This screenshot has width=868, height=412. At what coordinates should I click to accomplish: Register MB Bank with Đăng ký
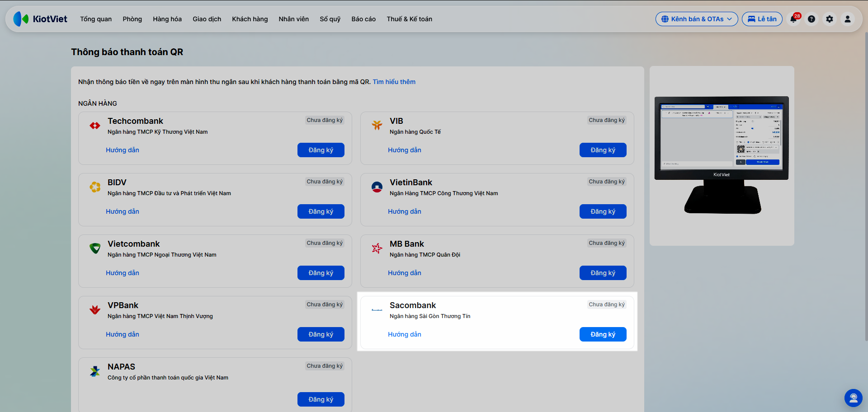[603, 273]
